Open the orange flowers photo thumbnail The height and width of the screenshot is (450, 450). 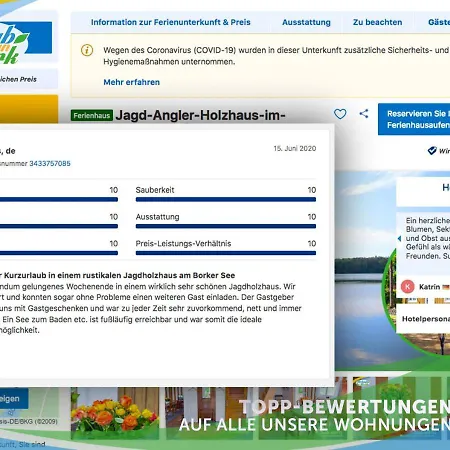[x=115, y=413]
